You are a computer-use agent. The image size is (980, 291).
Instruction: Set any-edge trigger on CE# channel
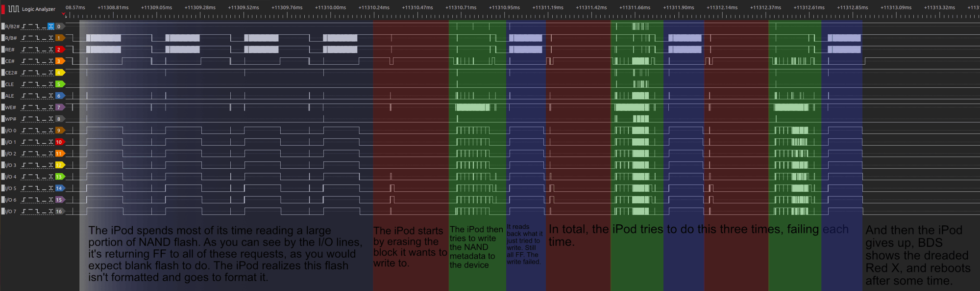click(51, 61)
